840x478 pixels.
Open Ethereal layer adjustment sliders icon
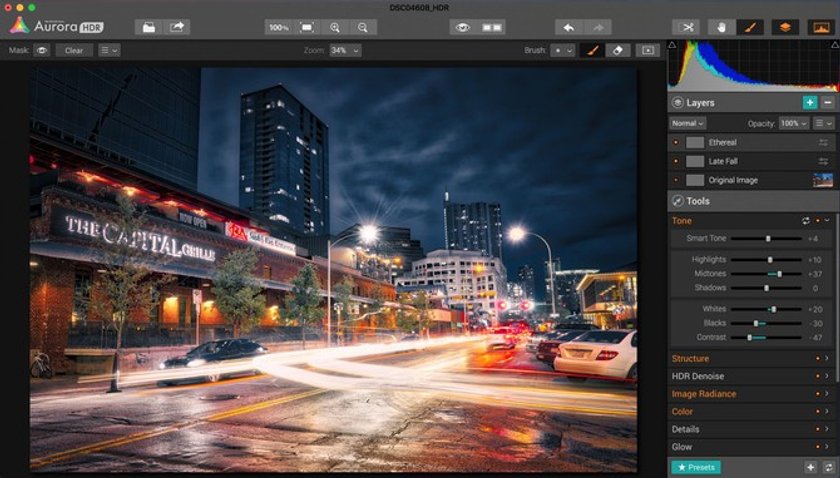pyautogui.click(x=823, y=143)
